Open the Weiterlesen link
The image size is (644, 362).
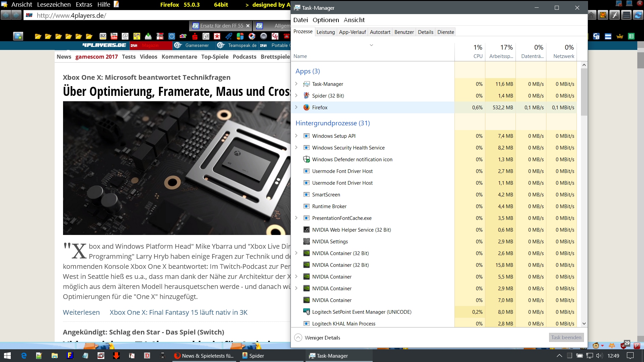[81, 312]
